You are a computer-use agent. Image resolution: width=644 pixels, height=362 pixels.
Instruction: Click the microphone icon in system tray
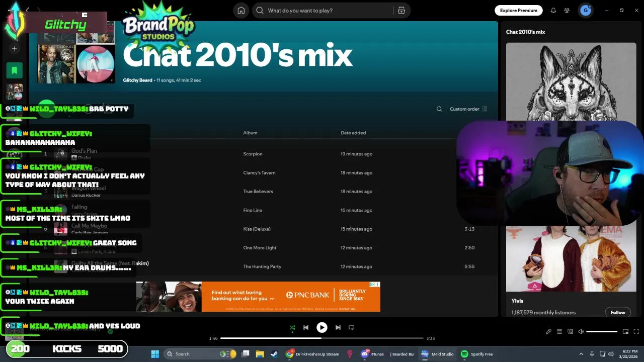click(592, 354)
